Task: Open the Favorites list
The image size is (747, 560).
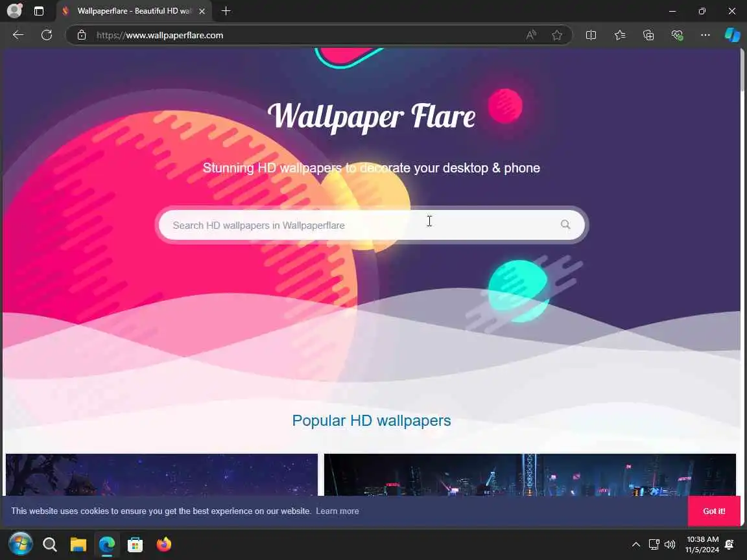Action: [620, 35]
